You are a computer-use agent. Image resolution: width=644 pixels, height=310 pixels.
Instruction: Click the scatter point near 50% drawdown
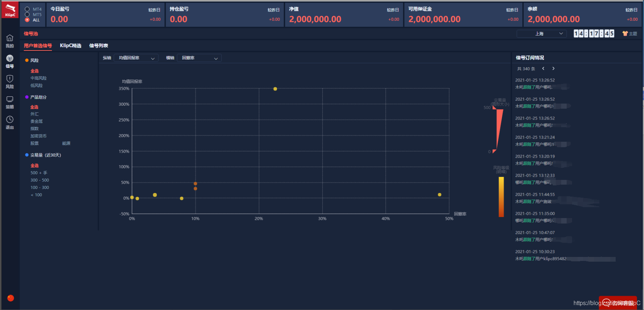440,194
